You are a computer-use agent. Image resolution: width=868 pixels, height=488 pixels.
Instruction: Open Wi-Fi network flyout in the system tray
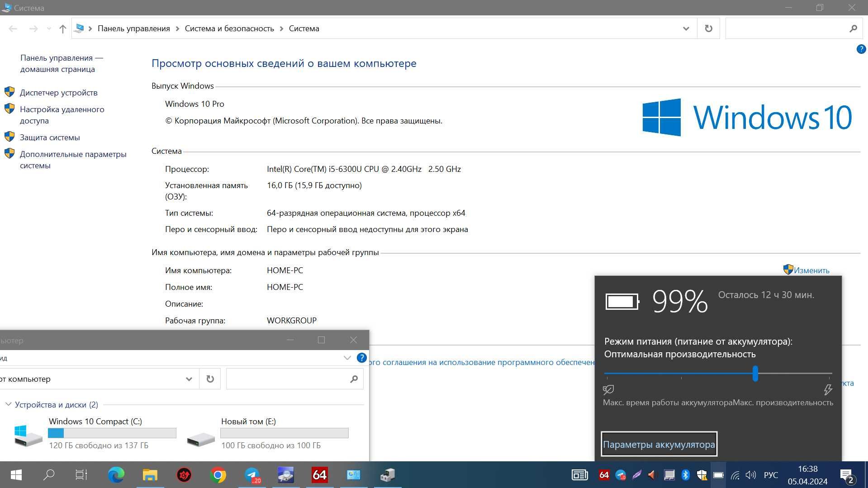pos(735,475)
